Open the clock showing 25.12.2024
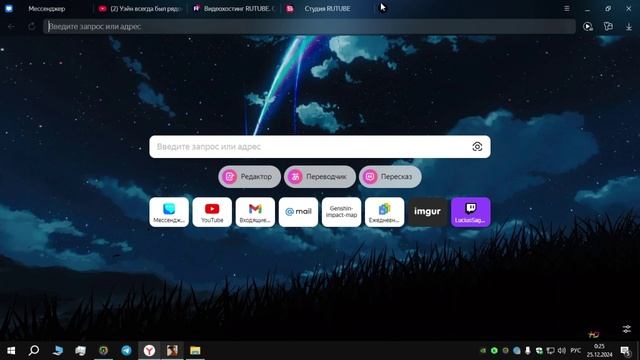 599,351
